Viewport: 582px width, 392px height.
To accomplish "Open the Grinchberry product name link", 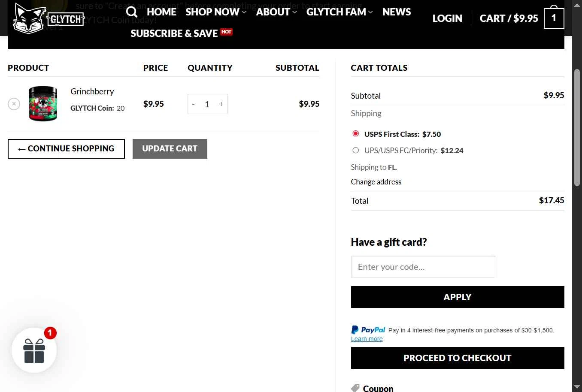I will [x=92, y=91].
